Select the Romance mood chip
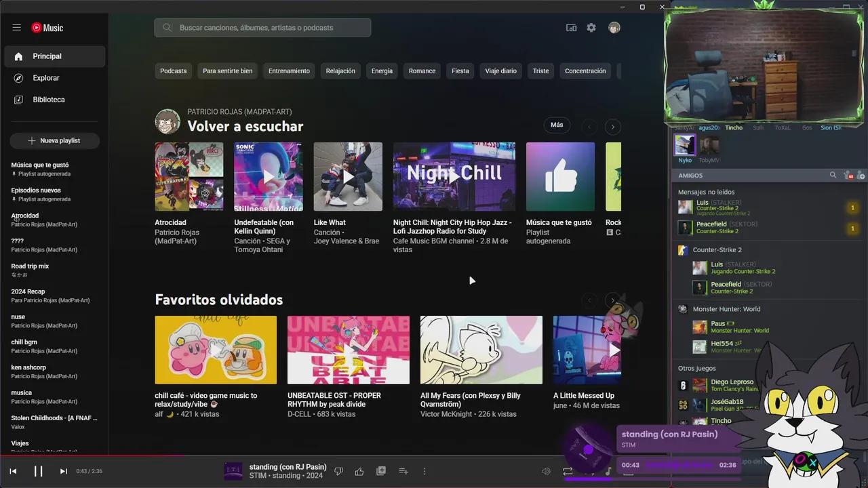This screenshot has width=868, height=488. click(422, 71)
